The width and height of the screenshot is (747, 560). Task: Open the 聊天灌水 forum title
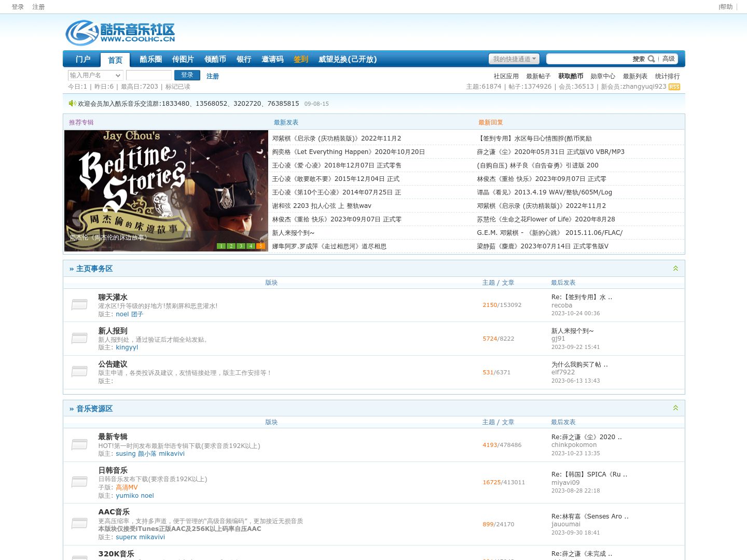(x=113, y=297)
